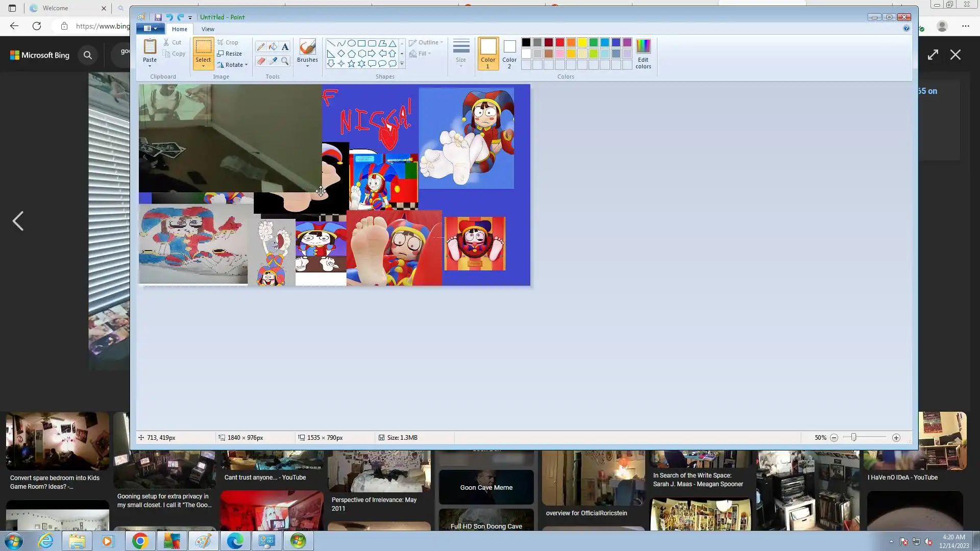Click the Save icon in title bar

point(158,17)
